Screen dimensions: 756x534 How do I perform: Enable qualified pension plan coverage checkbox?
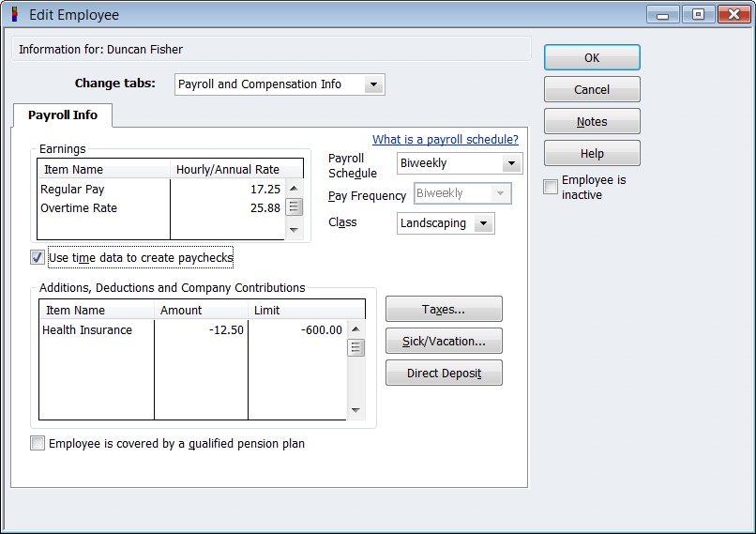click(38, 443)
